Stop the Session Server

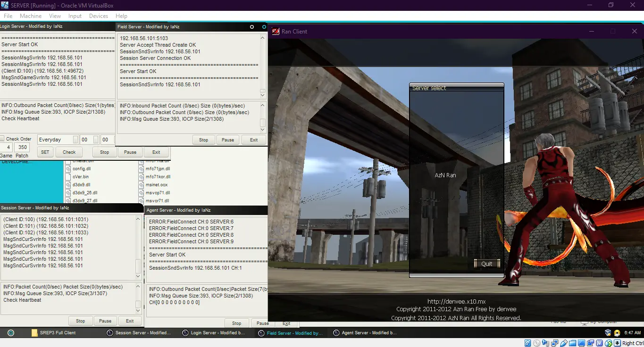point(80,321)
